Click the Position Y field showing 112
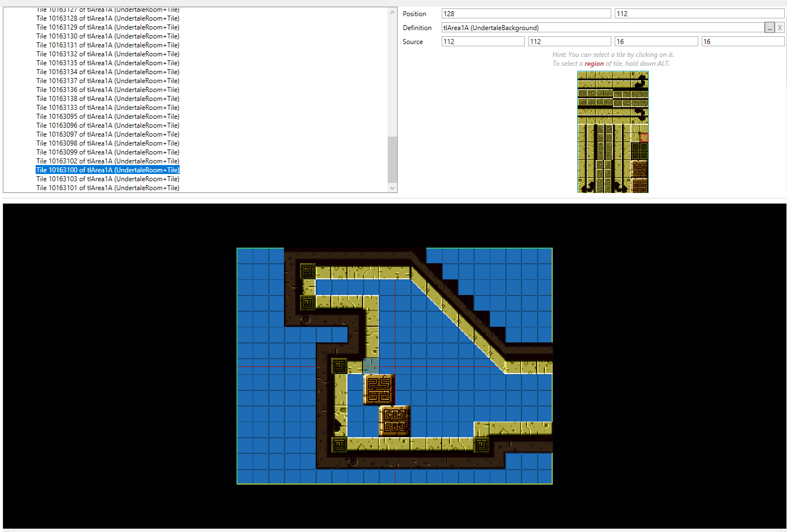Image resolution: width=787 pixels, height=532 pixels. tap(698, 14)
